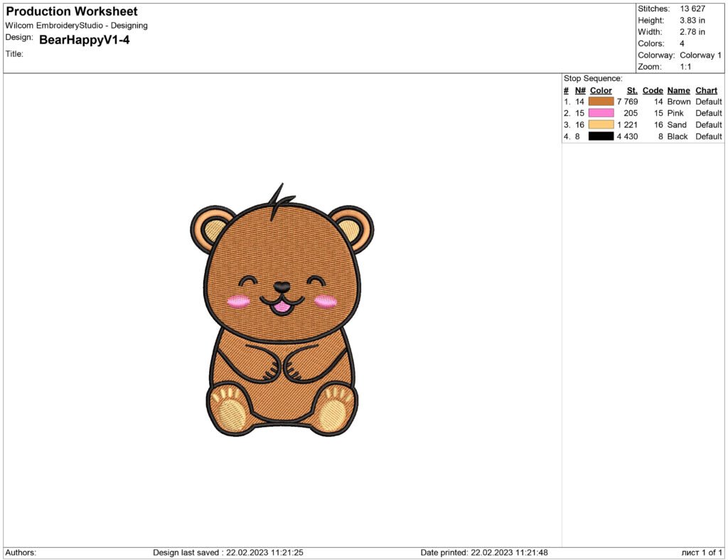The height and width of the screenshot is (560, 728).
Task: Click the Stitches count value 13 627
Action: coord(691,9)
